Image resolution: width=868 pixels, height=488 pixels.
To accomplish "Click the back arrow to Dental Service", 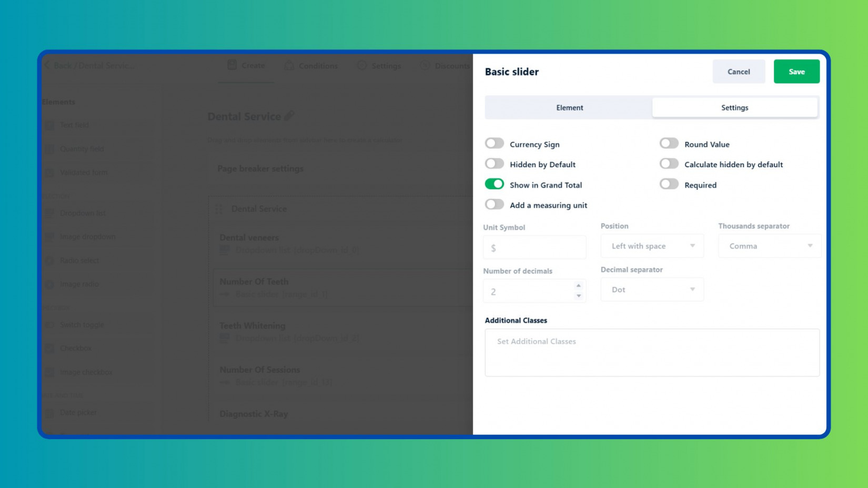I will click(x=47, y=65).
